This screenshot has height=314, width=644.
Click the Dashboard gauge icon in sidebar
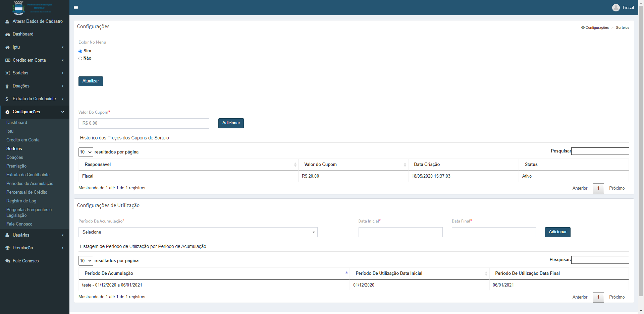pyautogui.click(x=7, y=35)
